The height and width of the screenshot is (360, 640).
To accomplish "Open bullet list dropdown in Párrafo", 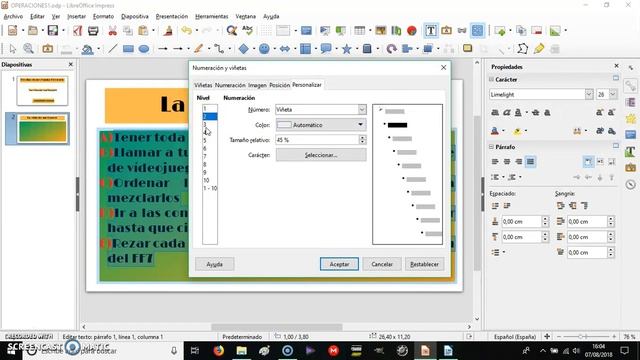I will [x=504, y=177].
